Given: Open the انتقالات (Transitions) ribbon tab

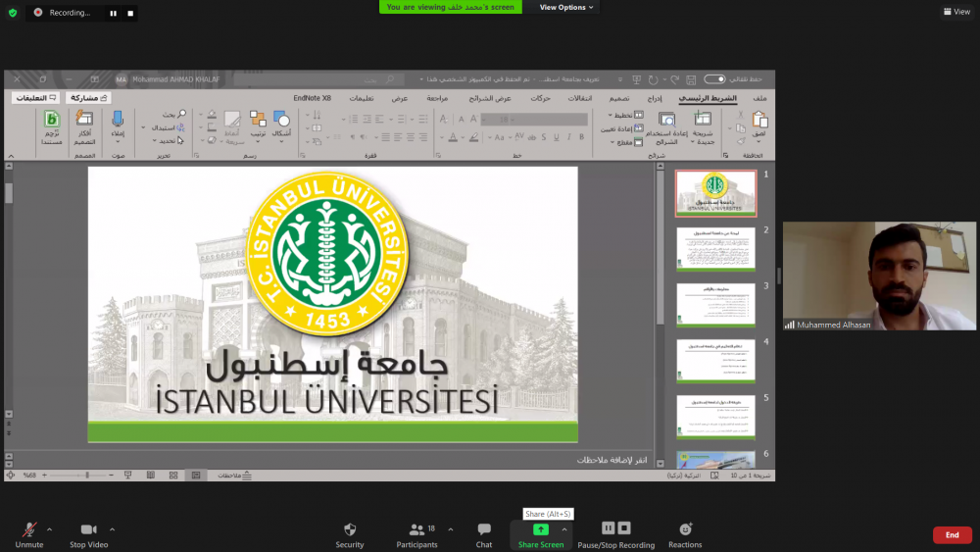Looking at the screenshot, I should (x=579, y=98).
